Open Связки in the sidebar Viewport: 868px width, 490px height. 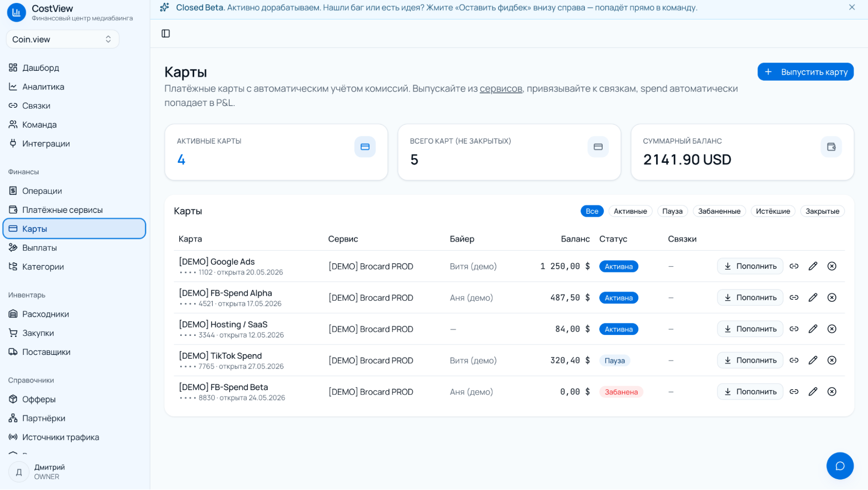[74, 106]
